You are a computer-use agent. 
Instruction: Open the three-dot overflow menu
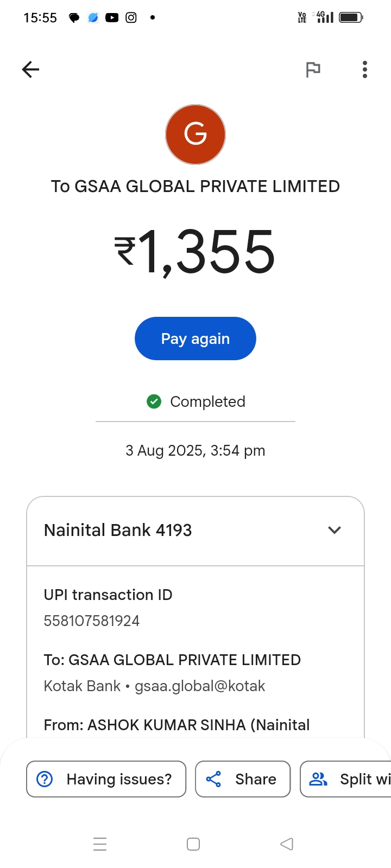pos(365,69)
